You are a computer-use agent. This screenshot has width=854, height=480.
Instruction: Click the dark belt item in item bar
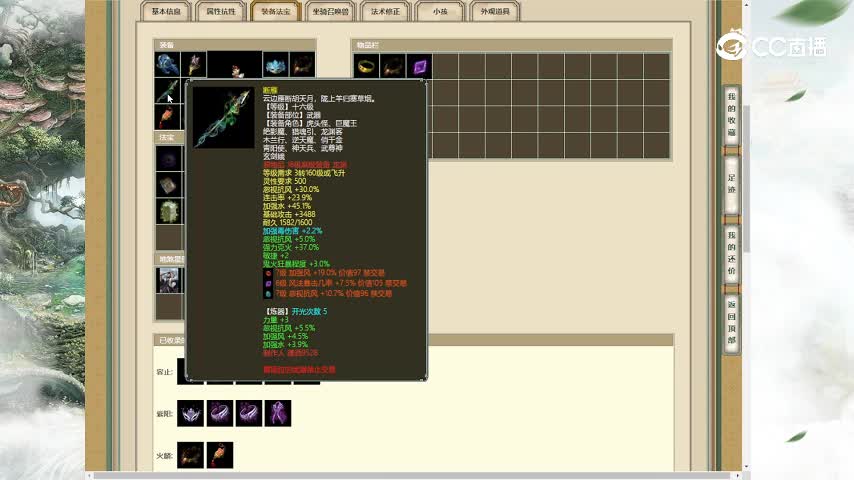[392, 67]
